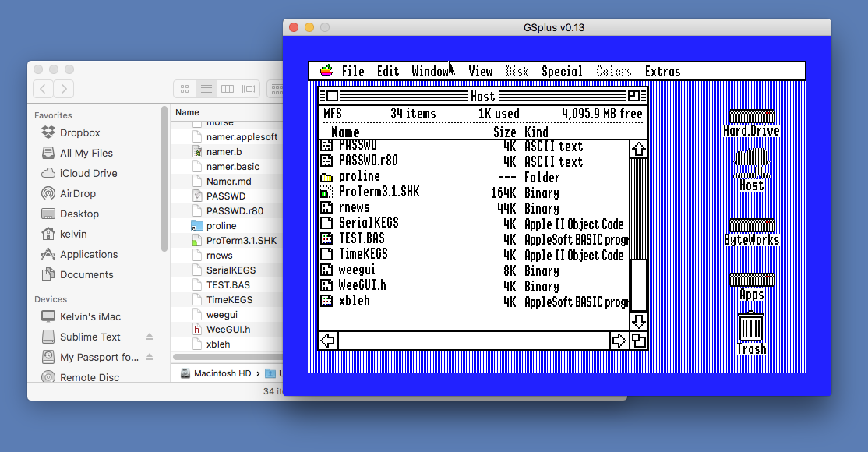Screen dimensions: 868x452
Task: Click the scroll down arrow in Host window
Action: [x=639, y=321]
